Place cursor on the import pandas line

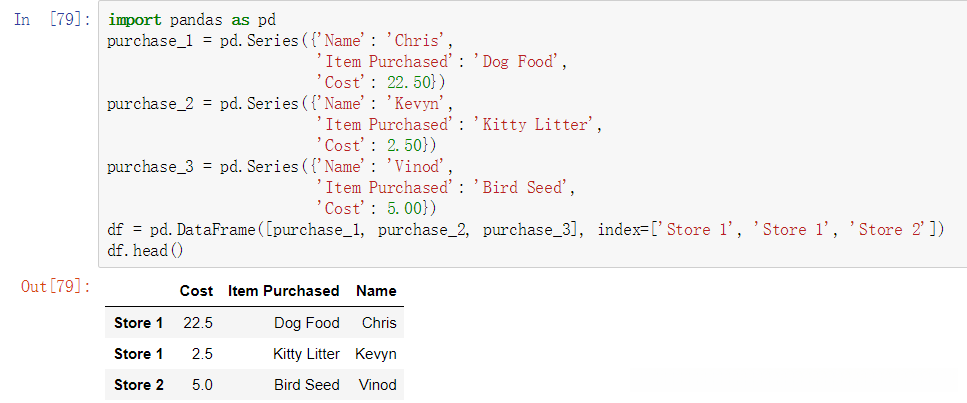coord(192,20)
